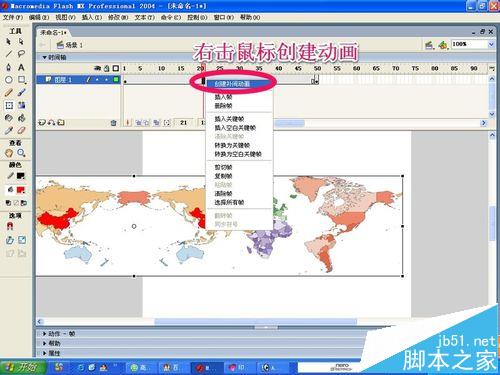Click the Windows Start button
500x375 pixels.
[x=23, y=368]
